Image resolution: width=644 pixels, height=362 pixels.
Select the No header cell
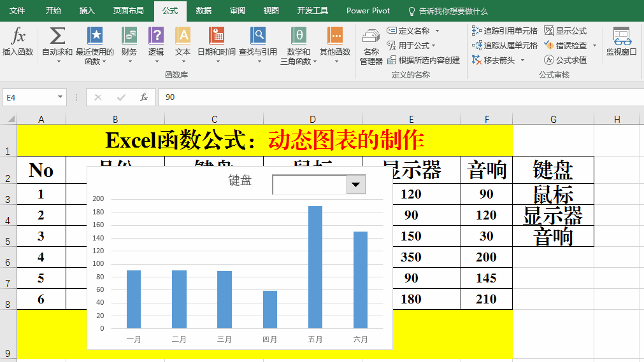coord(41,170)
